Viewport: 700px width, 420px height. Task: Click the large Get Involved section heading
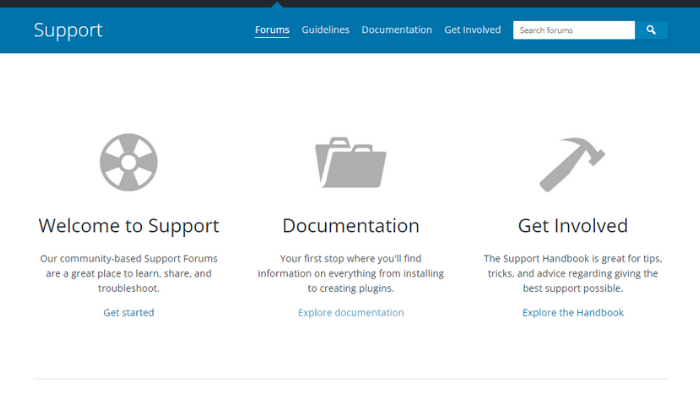pyautogui.click(x=572, y=225)
